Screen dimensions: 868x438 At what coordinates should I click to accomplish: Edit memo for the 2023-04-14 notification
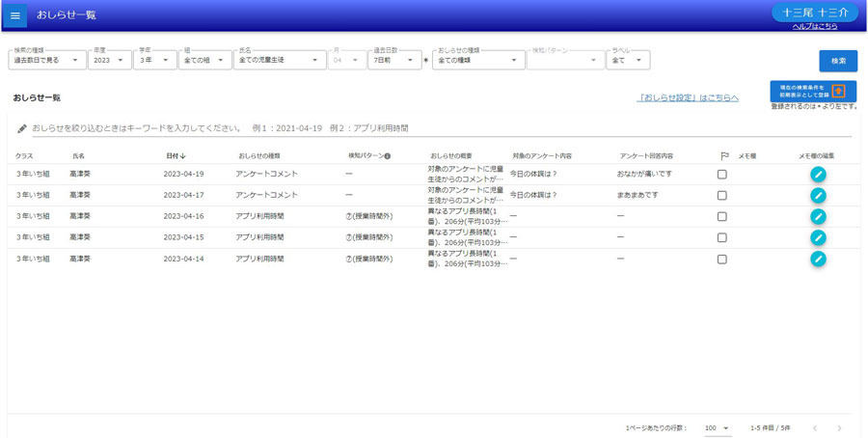click(818, 259)
